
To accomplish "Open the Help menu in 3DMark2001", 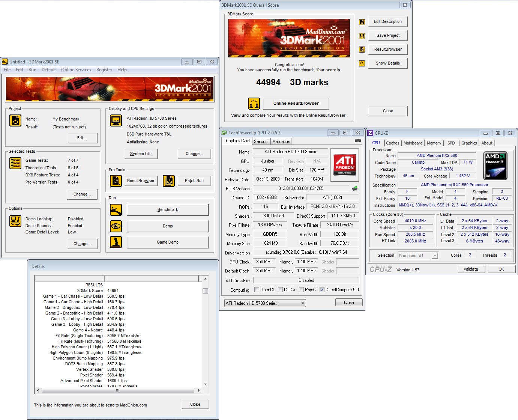I will pos(122,70).
